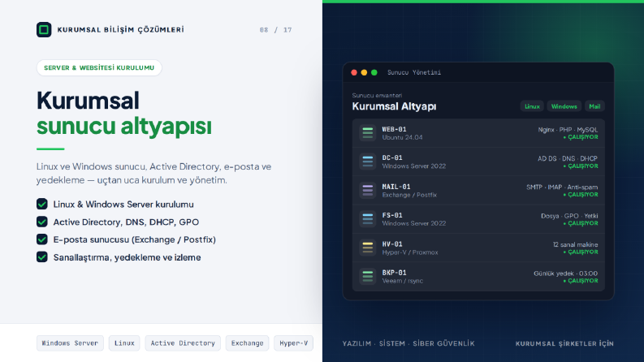This screenshot has width=644, height=362.
Task: Click Windows Server 2022 under DC-01
Action: click(413, 166)
